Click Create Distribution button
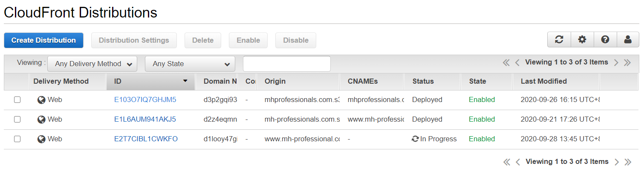 click(43, 40)
